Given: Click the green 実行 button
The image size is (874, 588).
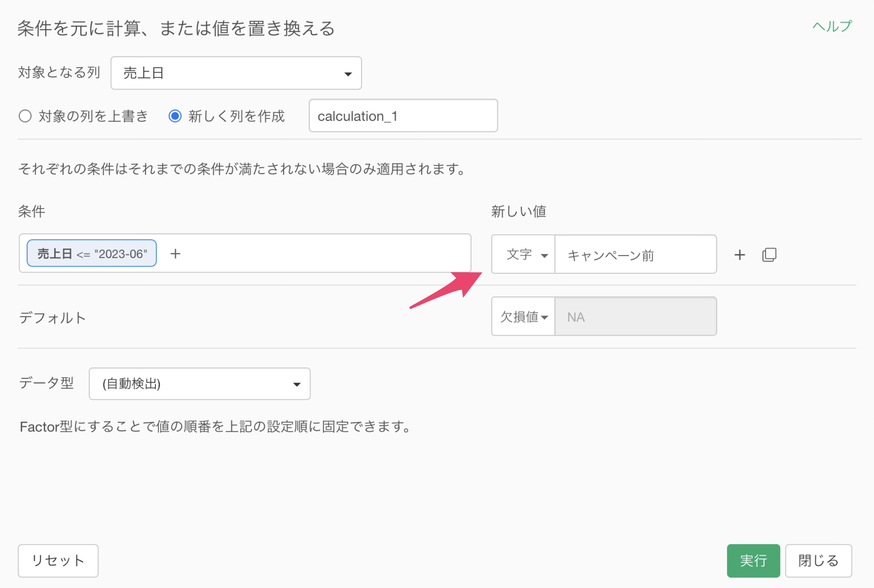Looking at the screenshot, I should 753,561.
